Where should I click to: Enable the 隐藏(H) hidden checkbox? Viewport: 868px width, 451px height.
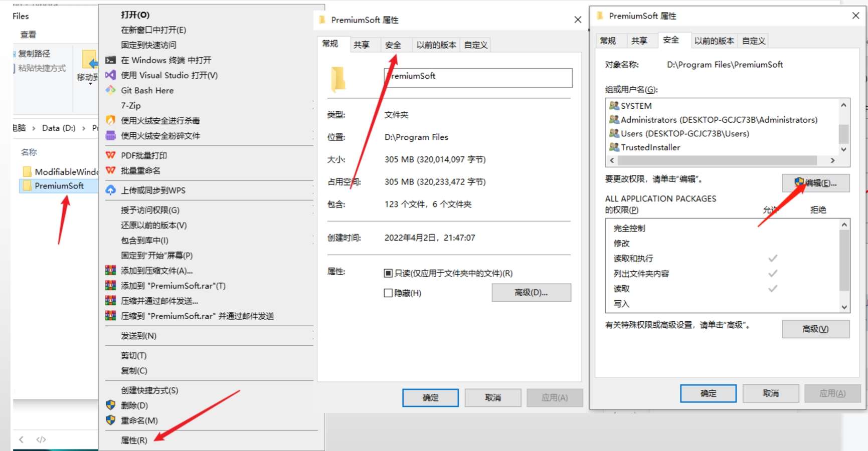coord(388,293)
